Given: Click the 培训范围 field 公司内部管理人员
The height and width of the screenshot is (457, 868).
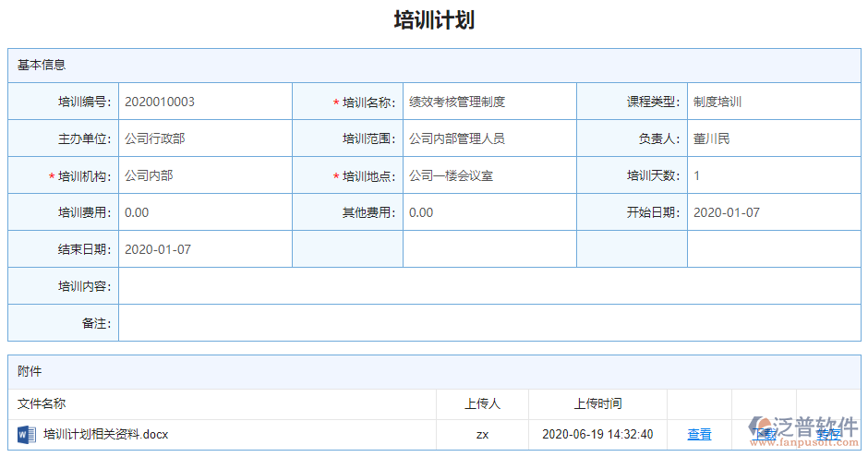Looking at the screenshot, I should coord(490,138).
